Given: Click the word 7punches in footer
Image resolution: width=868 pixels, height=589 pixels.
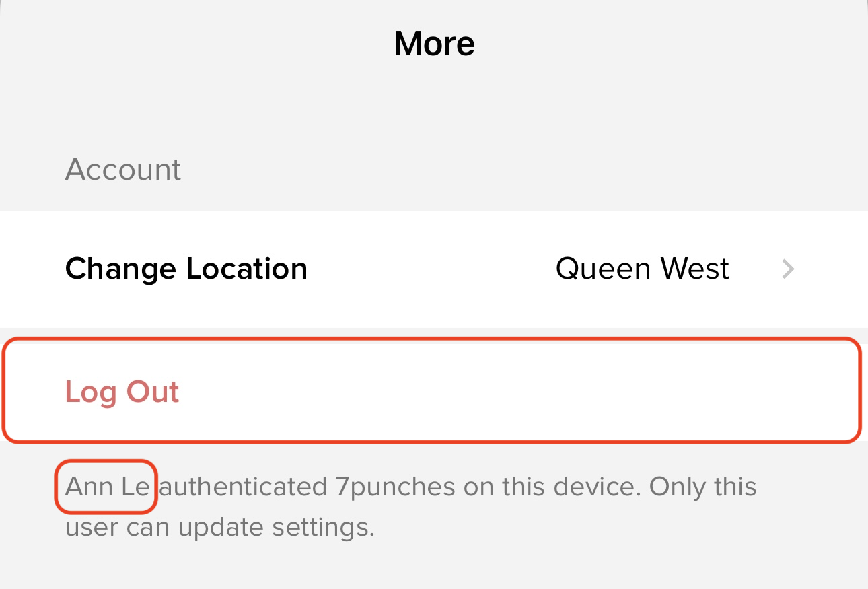Looking at the screenshot, I should pos(395,487).
